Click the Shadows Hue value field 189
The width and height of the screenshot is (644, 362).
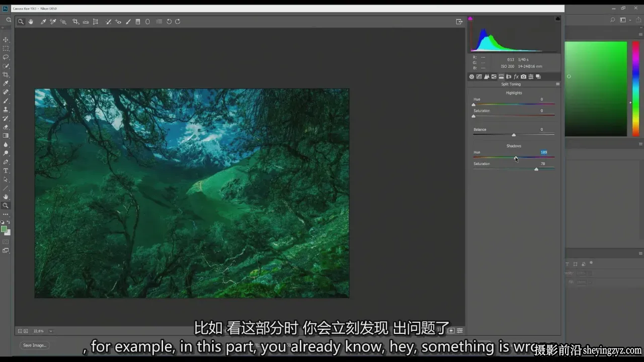[544, 152]
